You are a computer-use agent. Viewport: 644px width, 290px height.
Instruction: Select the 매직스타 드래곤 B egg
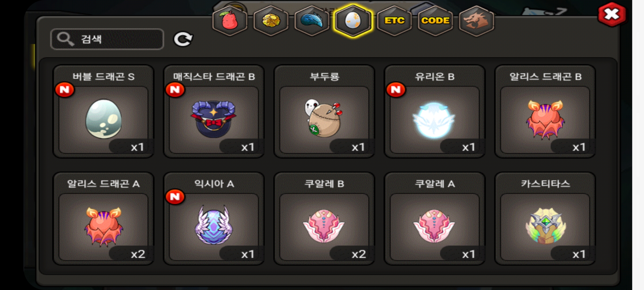(x=214, y=111)
